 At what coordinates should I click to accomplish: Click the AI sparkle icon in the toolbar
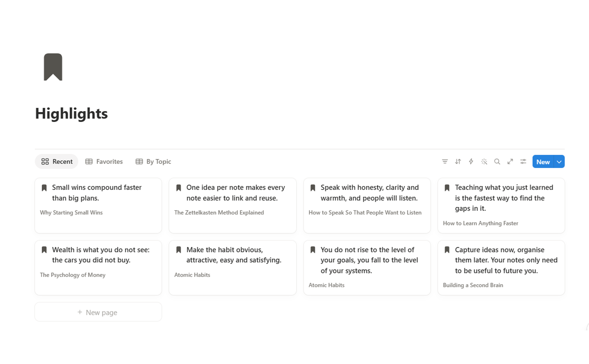pos(484,162)
